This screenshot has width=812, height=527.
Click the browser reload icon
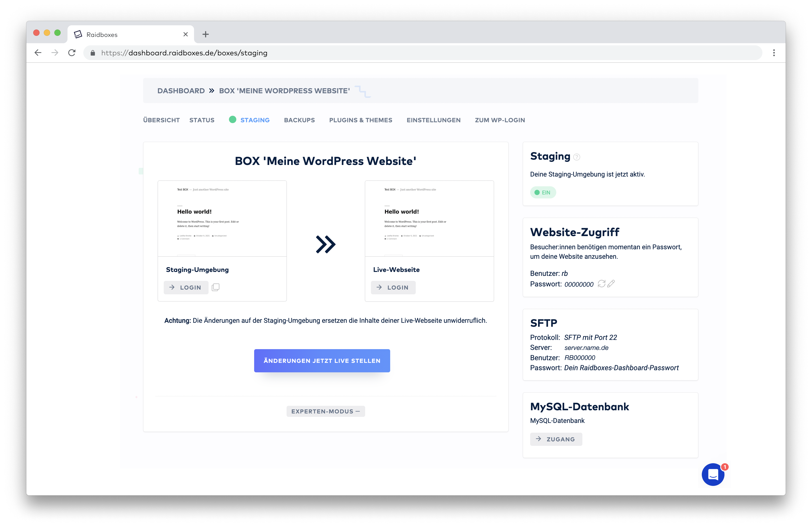coord(72,53)
